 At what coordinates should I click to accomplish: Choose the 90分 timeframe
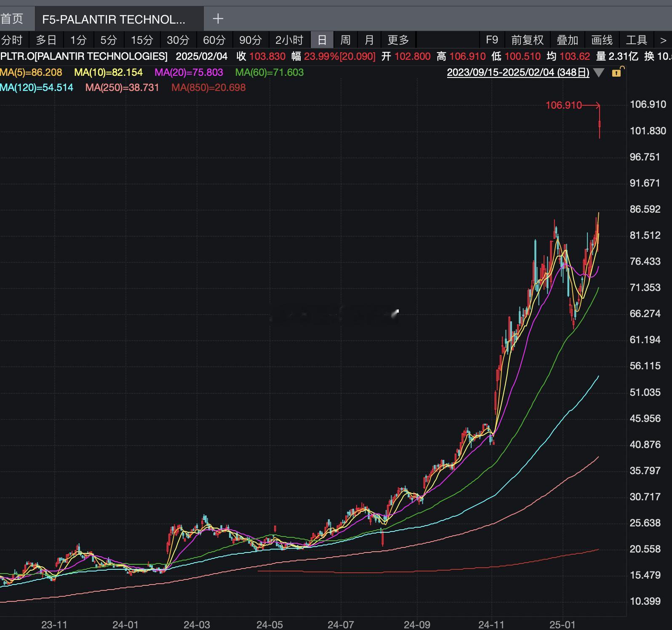251,40
